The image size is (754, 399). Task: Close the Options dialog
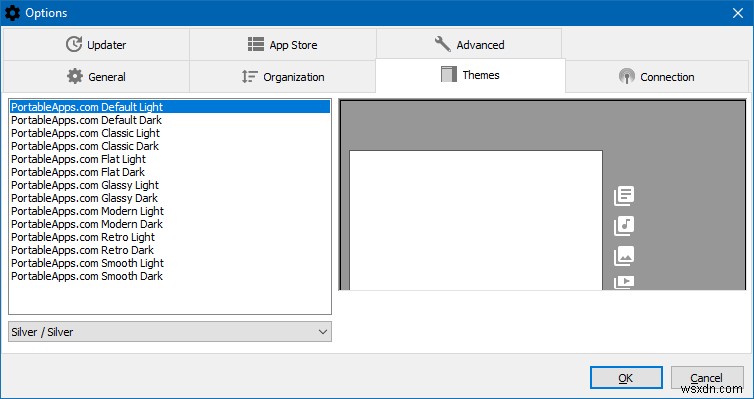tap(738, 13)
